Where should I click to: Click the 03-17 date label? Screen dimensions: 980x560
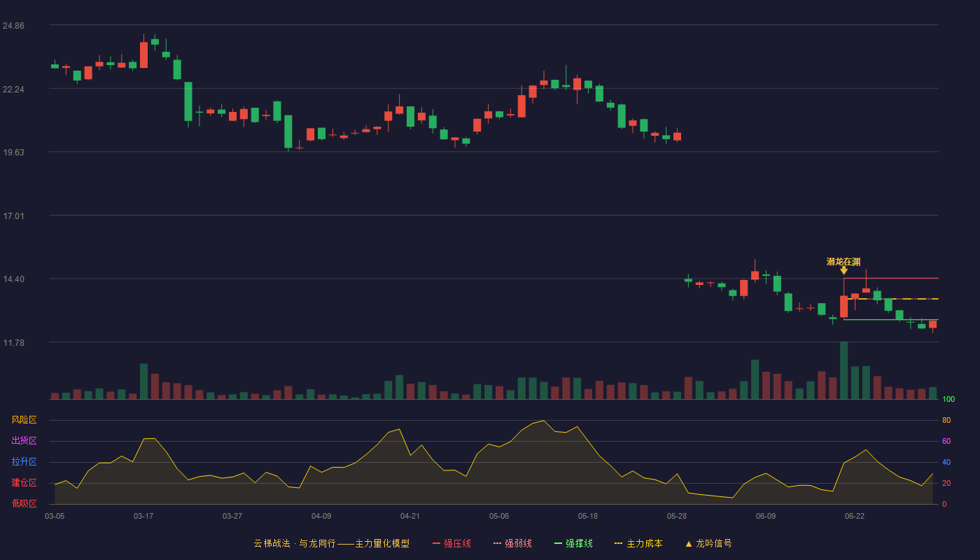(x=143, y=516)
